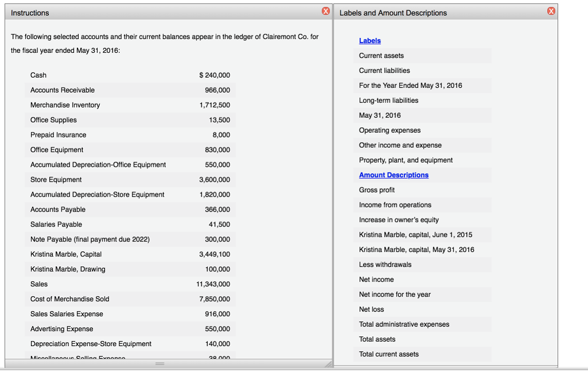Click the Salaries Payable amount 41,500

(219, 224)
